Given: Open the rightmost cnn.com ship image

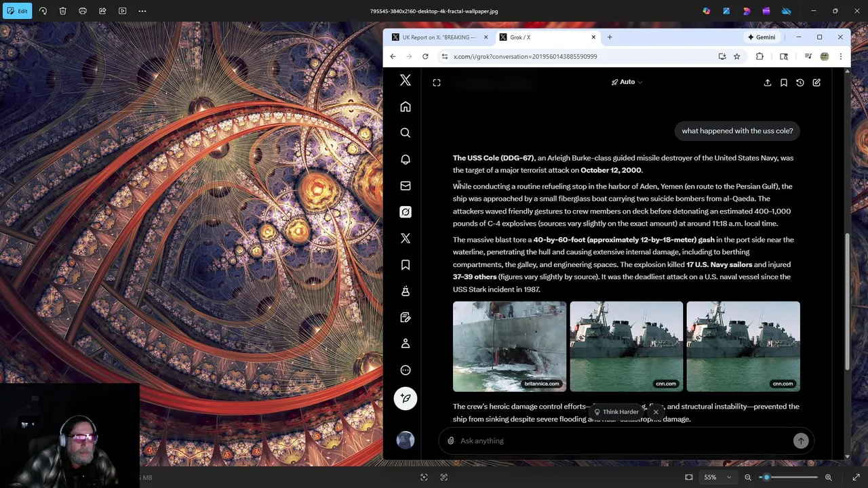Looking at the screenshot, I should pos(743,346).
